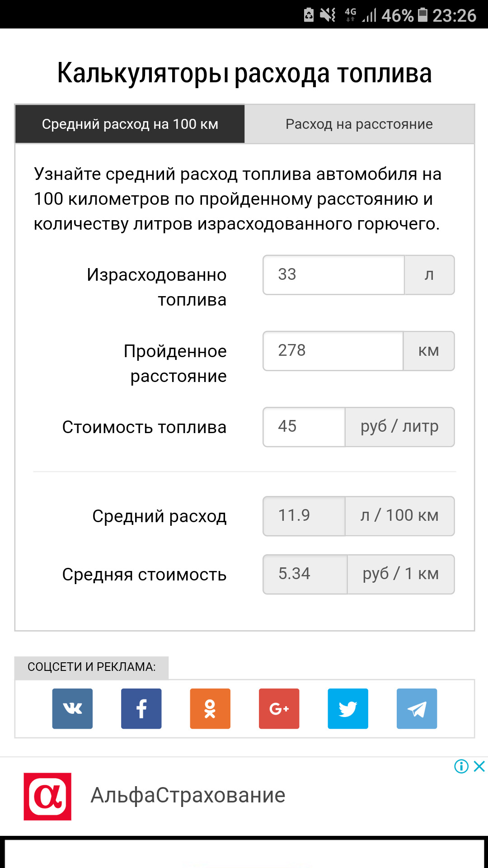Tap the battery indicator in status bar
Screen dimensions: 488x868
click(422, 15)
